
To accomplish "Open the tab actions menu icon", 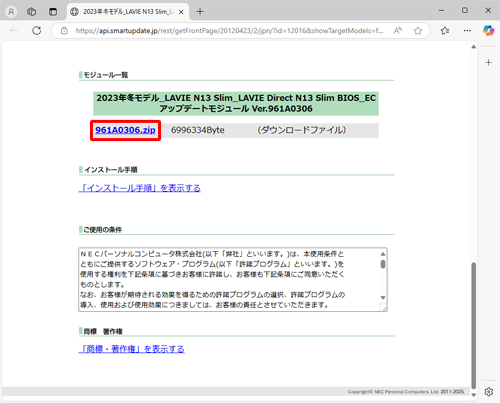I will [x=53, y=12].
